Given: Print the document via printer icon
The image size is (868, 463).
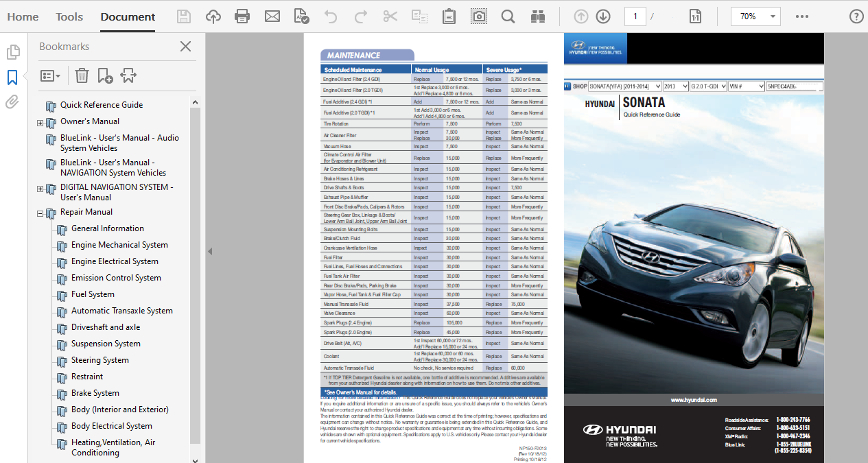Looking at the screenshot, I should (x=242, y=16).
